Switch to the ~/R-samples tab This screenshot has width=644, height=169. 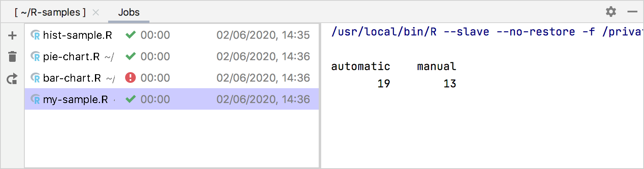point(50,12)
